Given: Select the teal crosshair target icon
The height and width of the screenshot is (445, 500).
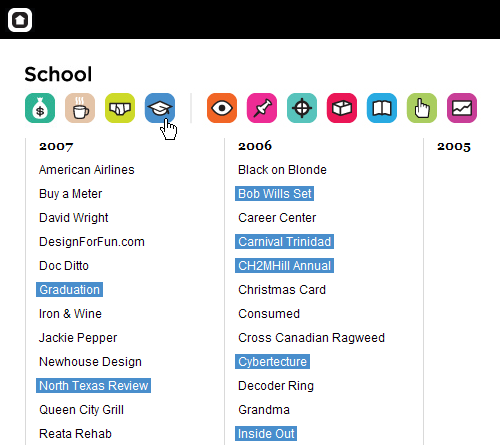Looking at the screenshot, I should (302, 108).
